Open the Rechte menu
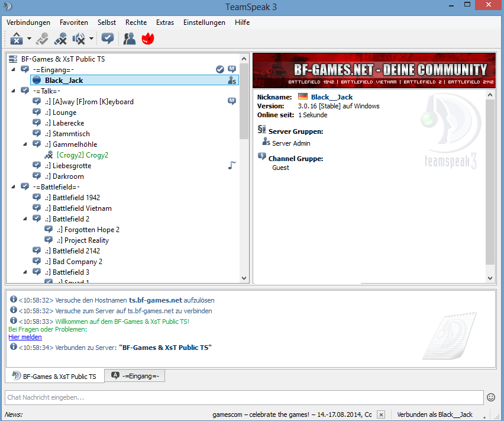504x421 pixels. tap(136, 22)
